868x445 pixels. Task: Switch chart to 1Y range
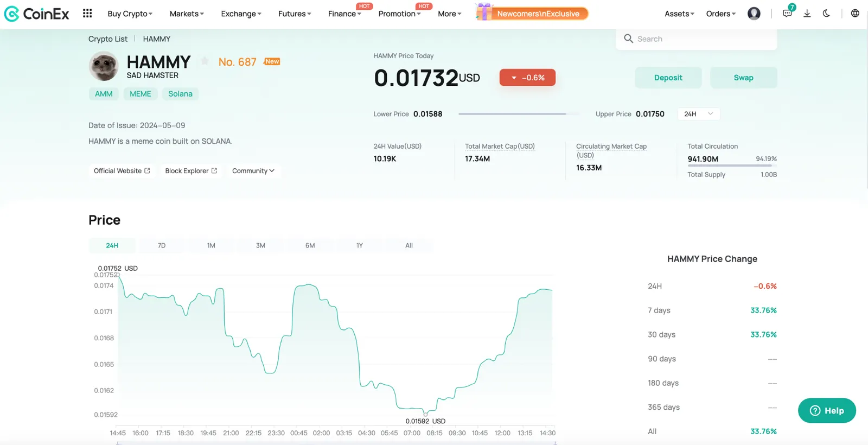pyautogui.click(x=359, y=245)
